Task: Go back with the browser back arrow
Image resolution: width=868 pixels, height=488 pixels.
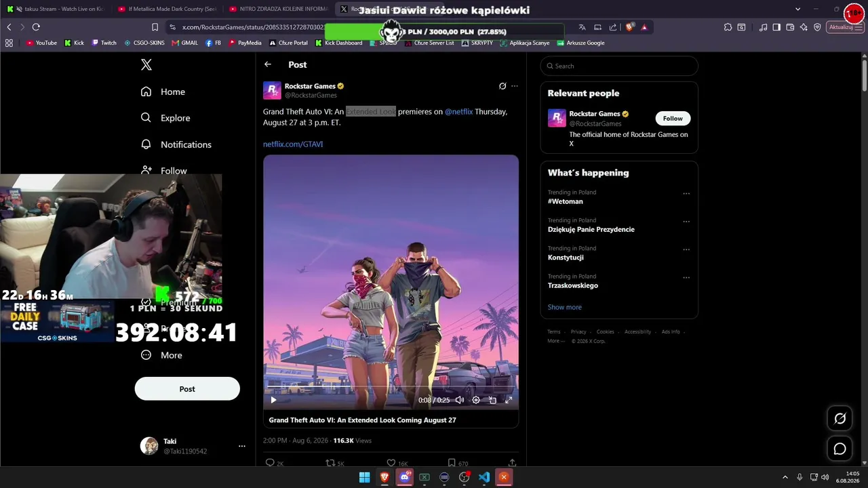Action: pyautogui.click(x=9, y=27)
